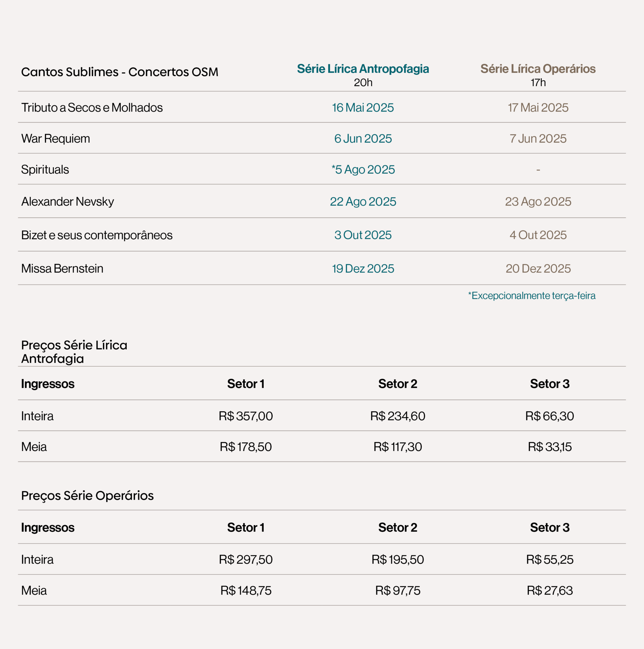Screen dimensions: 644x649
Task: Click the Série Lírica Antropofagia heading
Action: point(363,69)
